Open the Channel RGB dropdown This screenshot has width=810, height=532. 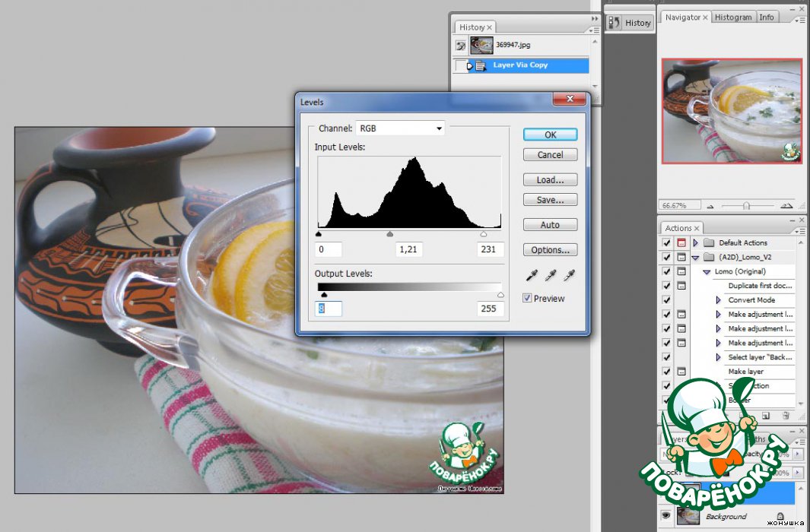(401, 128)
